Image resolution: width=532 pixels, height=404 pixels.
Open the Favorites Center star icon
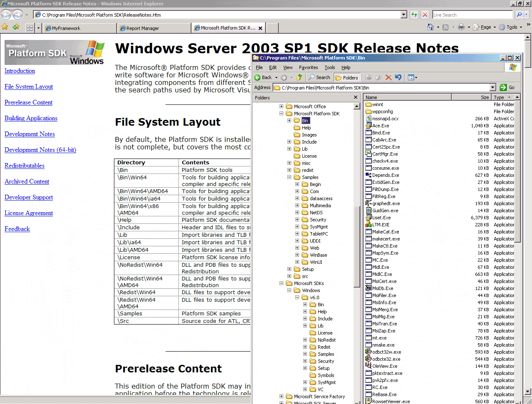click(x=5, y=27)
